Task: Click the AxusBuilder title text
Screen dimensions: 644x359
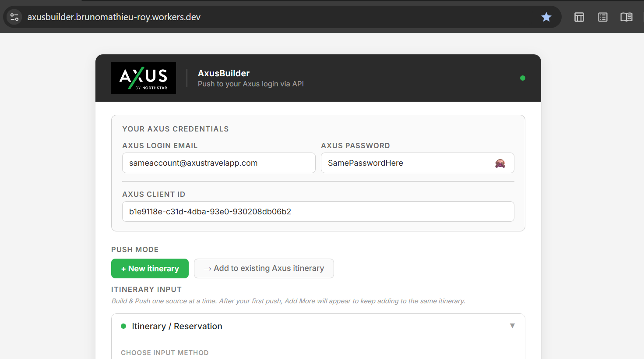Action: point(224,73)
